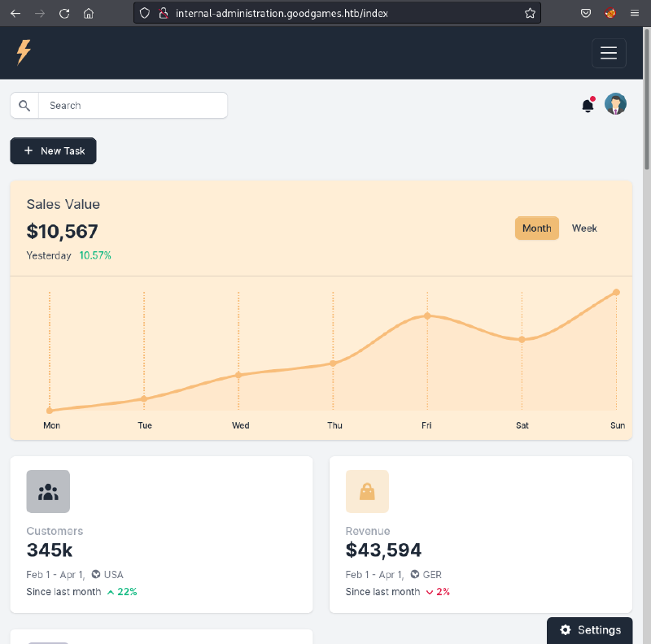Click the Sunday peak on the sales chart
This screenshot has height=644, width=651.
(616, 291)
